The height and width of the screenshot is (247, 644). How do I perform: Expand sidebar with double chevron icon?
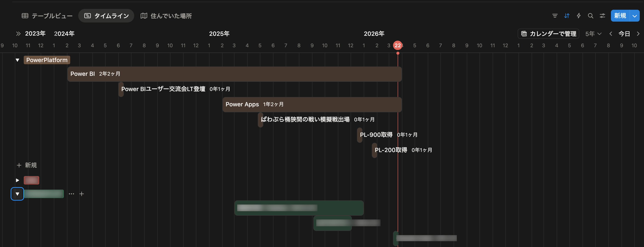coord(18,34)
